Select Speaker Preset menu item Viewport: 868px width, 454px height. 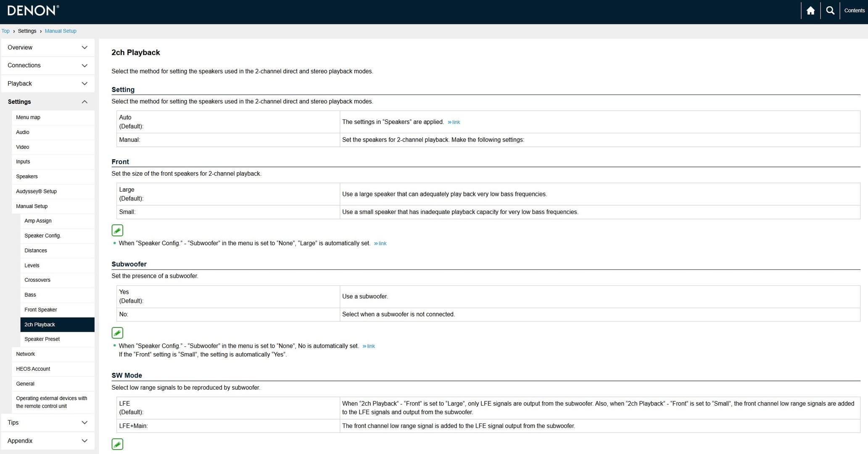click(42, 339)
